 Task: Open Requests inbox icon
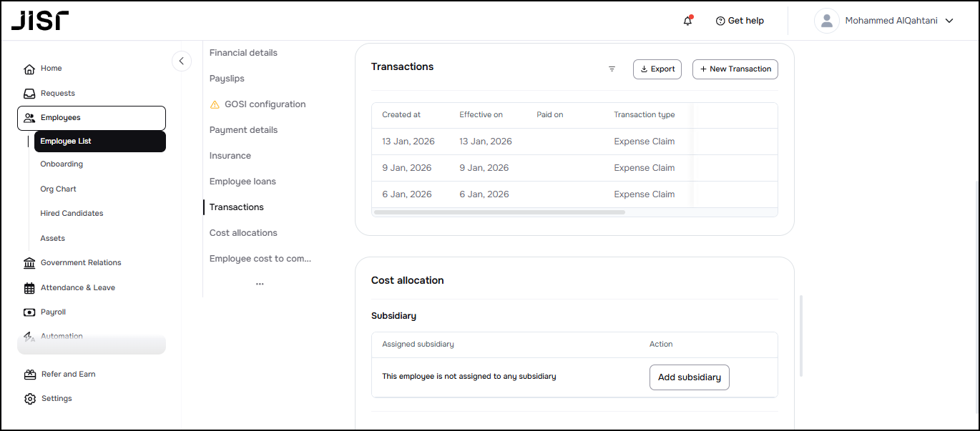(x=29, y=94)
